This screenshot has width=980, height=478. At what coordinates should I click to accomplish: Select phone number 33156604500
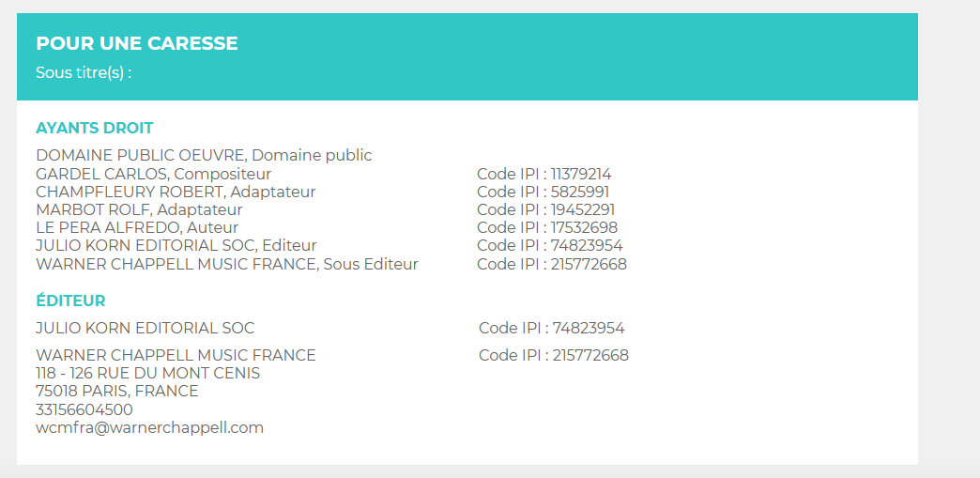pyautogui.click(x=84, y=409)
